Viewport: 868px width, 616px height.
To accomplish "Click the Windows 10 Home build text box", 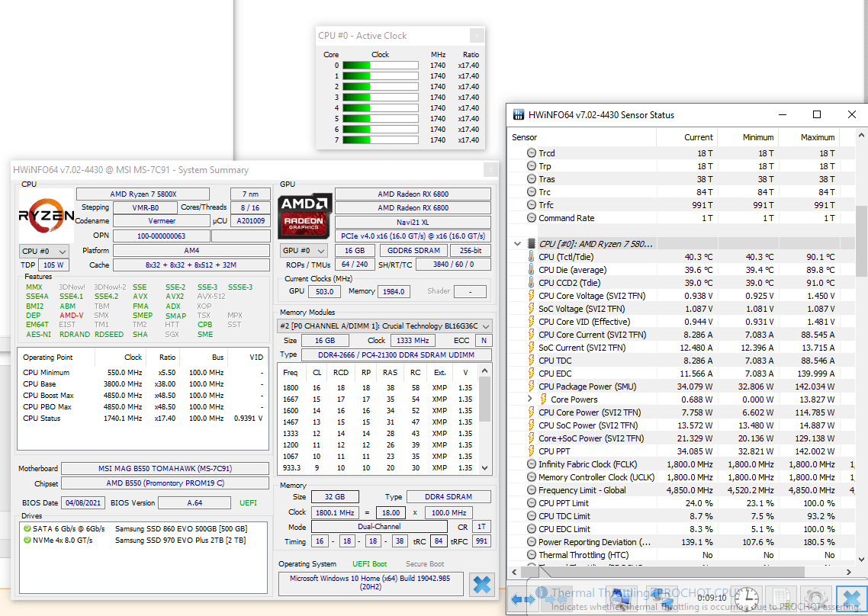I will (371, 582).
